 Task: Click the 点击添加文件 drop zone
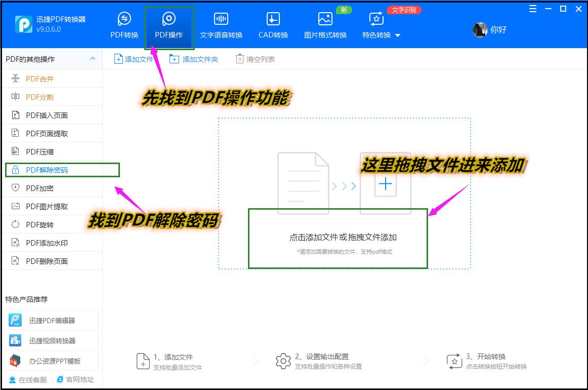pos(338,238)
